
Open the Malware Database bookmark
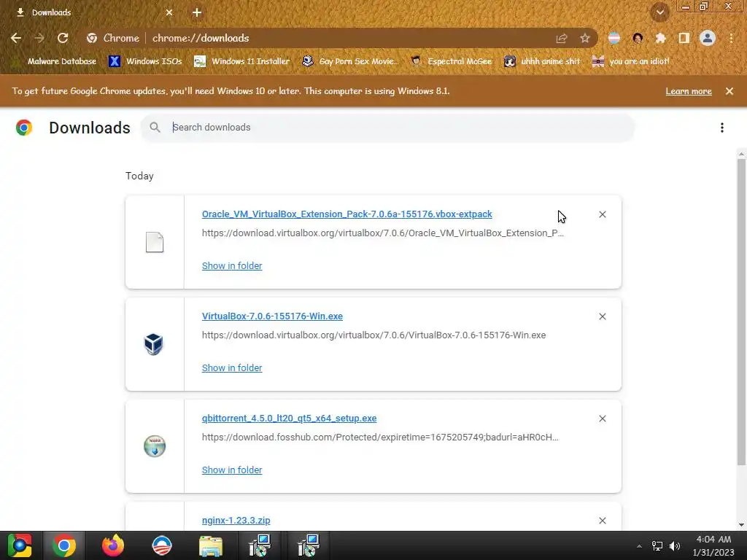click(55, 61)
